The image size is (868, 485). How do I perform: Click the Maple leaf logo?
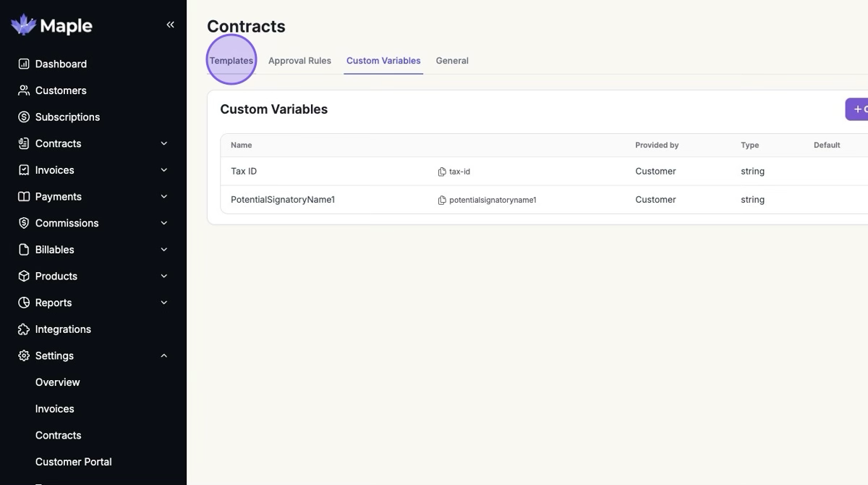pyautogui.click(x=24, y=25)
